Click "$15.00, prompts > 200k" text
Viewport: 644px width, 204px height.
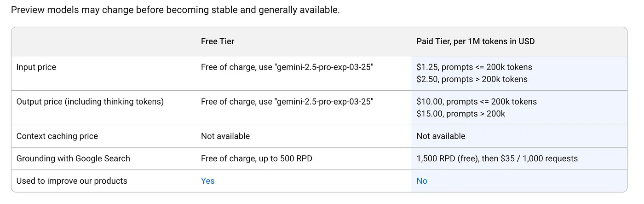click(461, 114)
